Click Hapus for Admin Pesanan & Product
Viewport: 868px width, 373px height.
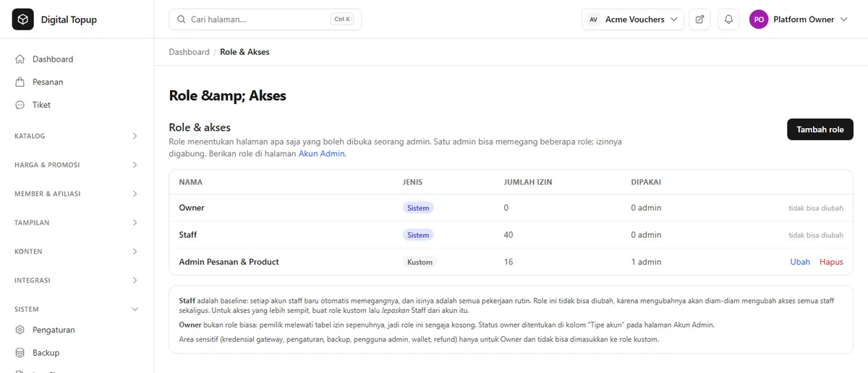coord(831,262)
